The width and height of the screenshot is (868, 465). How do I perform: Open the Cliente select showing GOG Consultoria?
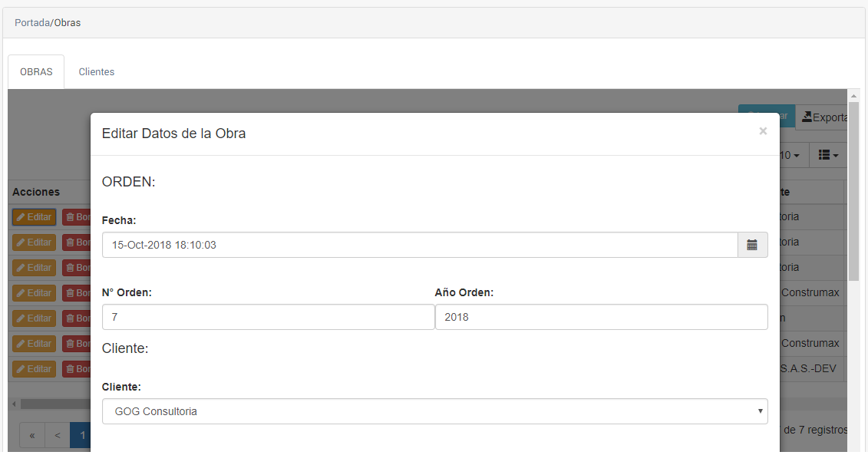point(434,411)
